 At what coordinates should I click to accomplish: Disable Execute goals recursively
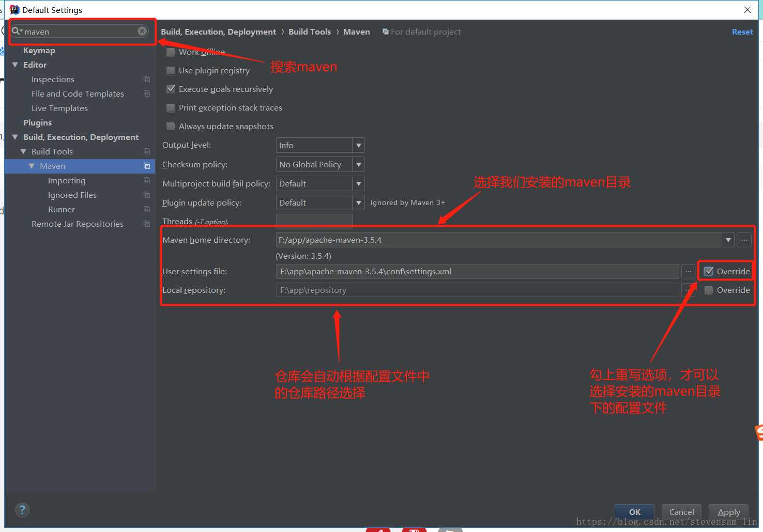tap(171, 89)
